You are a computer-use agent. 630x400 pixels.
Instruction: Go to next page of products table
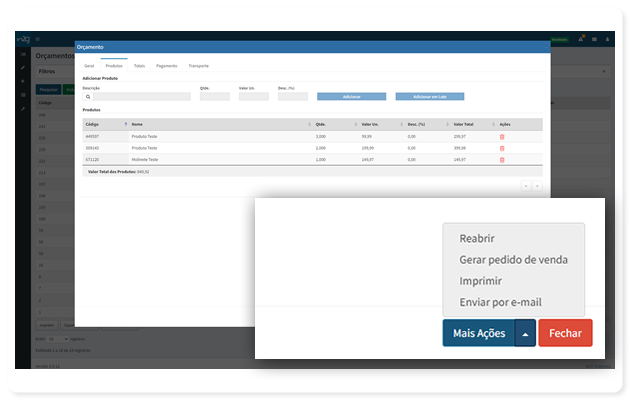pyautogui.click(x=537, y=186)
